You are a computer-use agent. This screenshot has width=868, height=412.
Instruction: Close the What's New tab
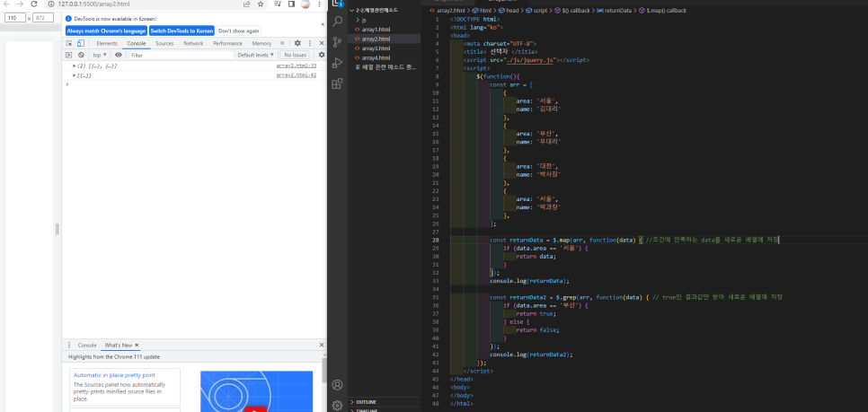[137, 345]
